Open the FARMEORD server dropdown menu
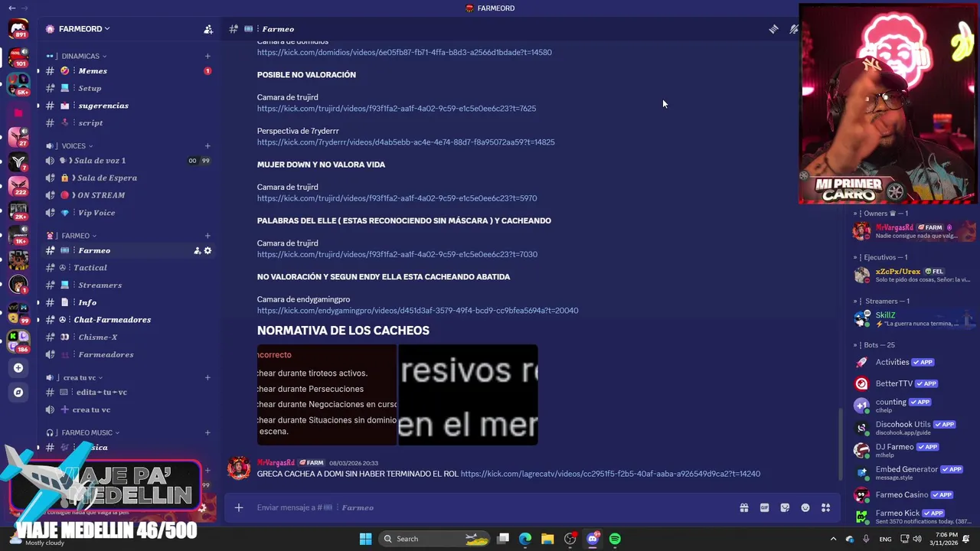Image resolution: width=980 pixels, height=551 pixels. 84,29
